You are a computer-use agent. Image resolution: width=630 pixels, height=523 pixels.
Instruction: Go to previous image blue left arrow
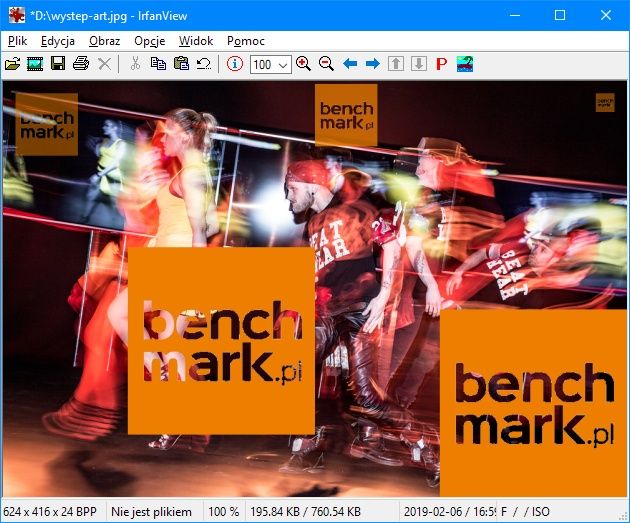pyautogui.click(x=350, y=63)
